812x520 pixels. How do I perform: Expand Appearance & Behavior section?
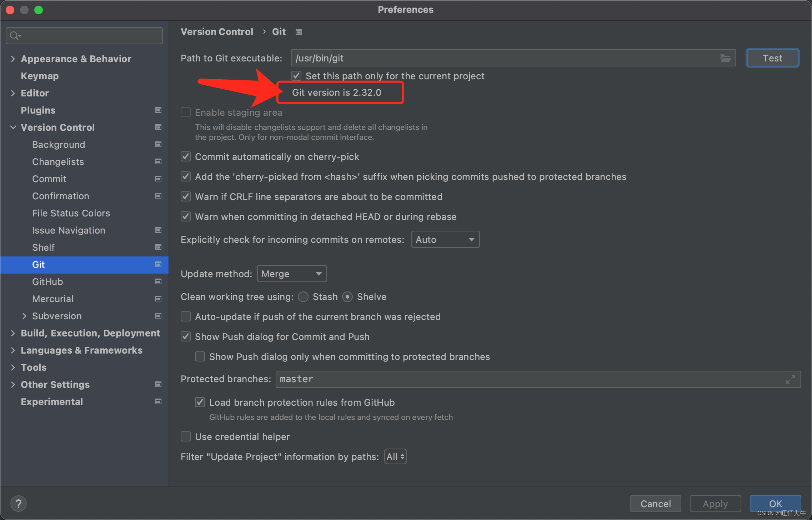[x=13, y=58]
